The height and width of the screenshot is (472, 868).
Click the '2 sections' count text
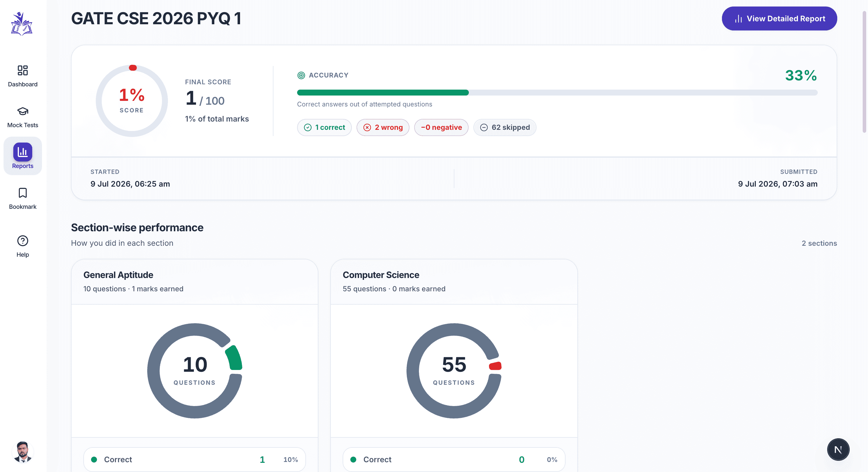coord(819,243)
